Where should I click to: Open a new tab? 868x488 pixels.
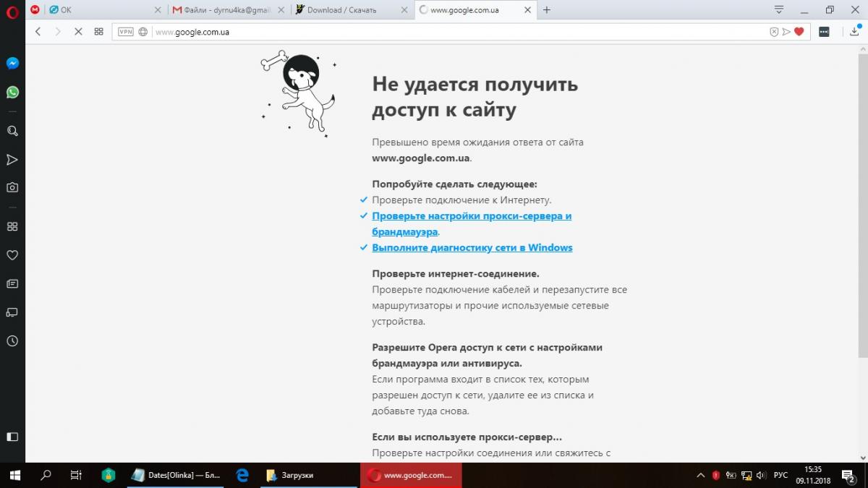pos(547,10)
